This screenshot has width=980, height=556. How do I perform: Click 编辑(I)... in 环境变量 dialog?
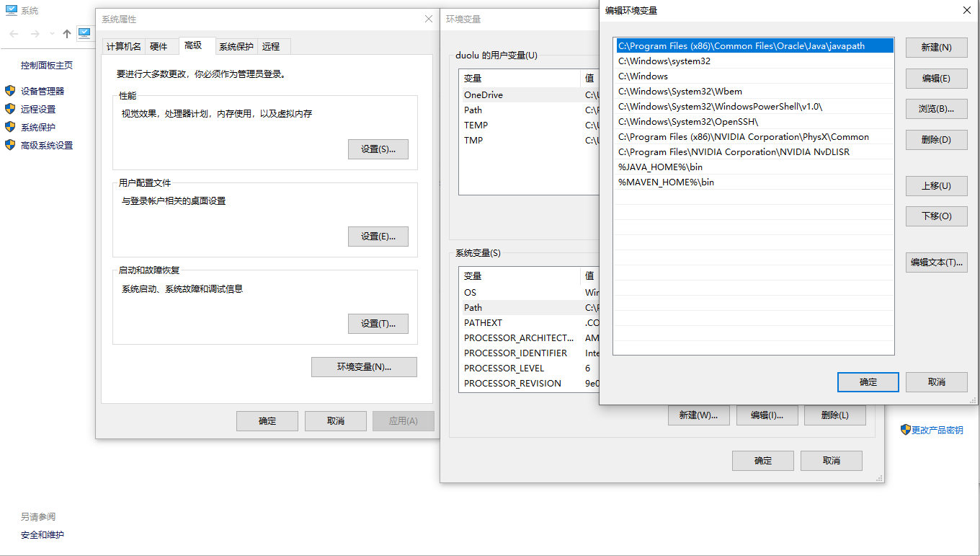(767, 415)
